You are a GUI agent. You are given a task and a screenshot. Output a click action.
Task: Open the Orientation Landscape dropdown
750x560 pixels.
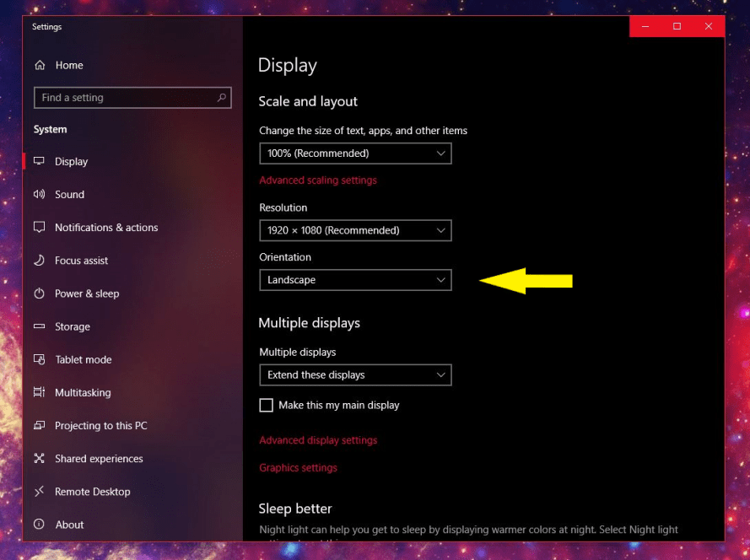[x=355, y=280]
